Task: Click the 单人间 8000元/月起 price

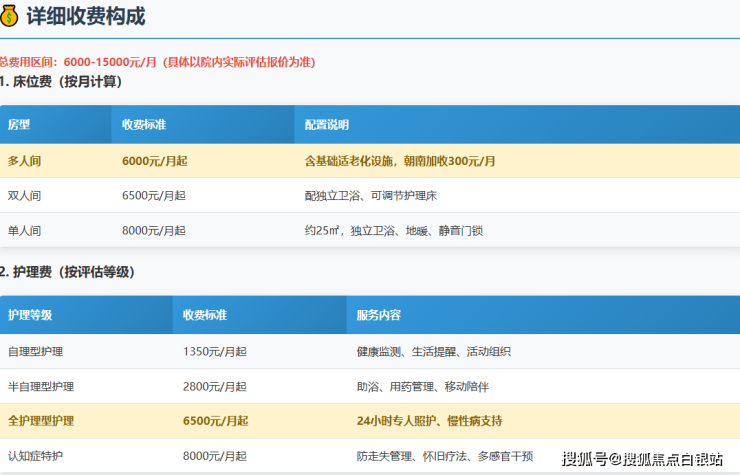Action: [154, 230]
